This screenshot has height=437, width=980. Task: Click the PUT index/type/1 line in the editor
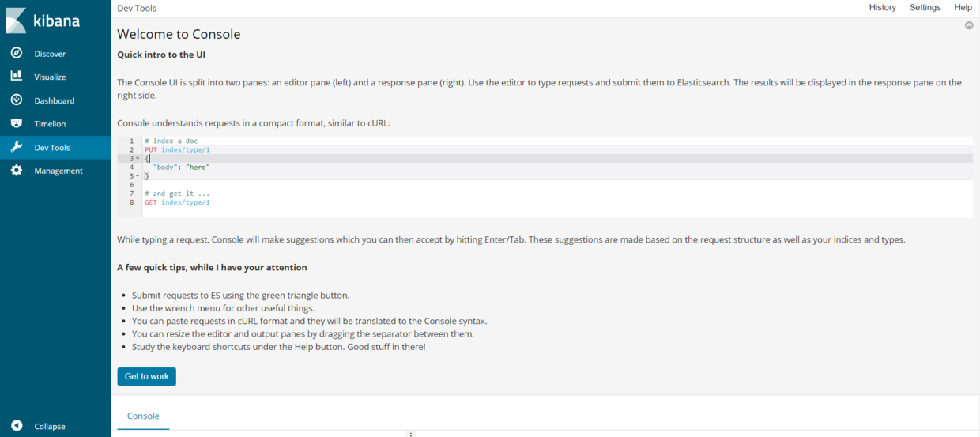point(177,150)
